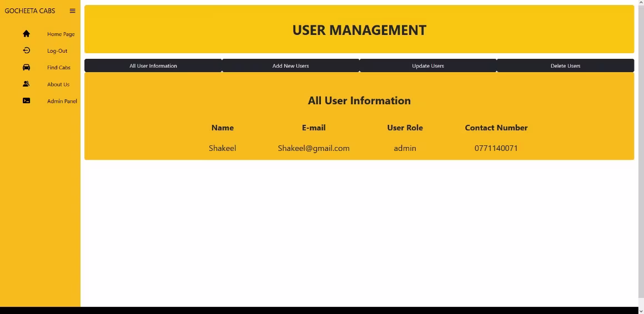Viewport: 644px width, 314px height.
Task: Switch to the Update Users tab
Action: tap(428, 65)
